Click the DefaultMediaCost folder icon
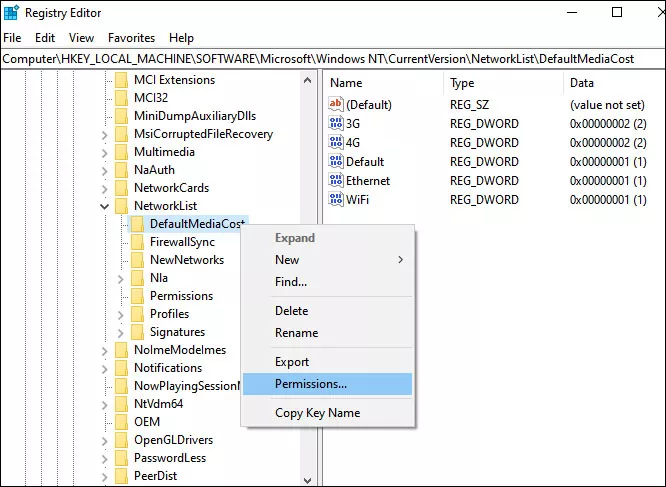Viewport: 666px width, 487px height. pyautogui.click(x=138, y=224)
